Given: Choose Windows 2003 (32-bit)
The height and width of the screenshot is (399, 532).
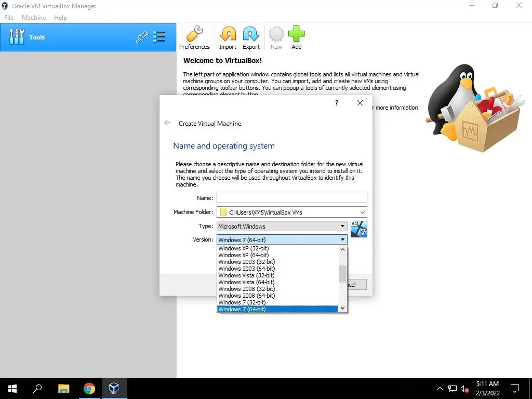Looking at the screenshot, I should pyautogui.click(x=278, y=262).
